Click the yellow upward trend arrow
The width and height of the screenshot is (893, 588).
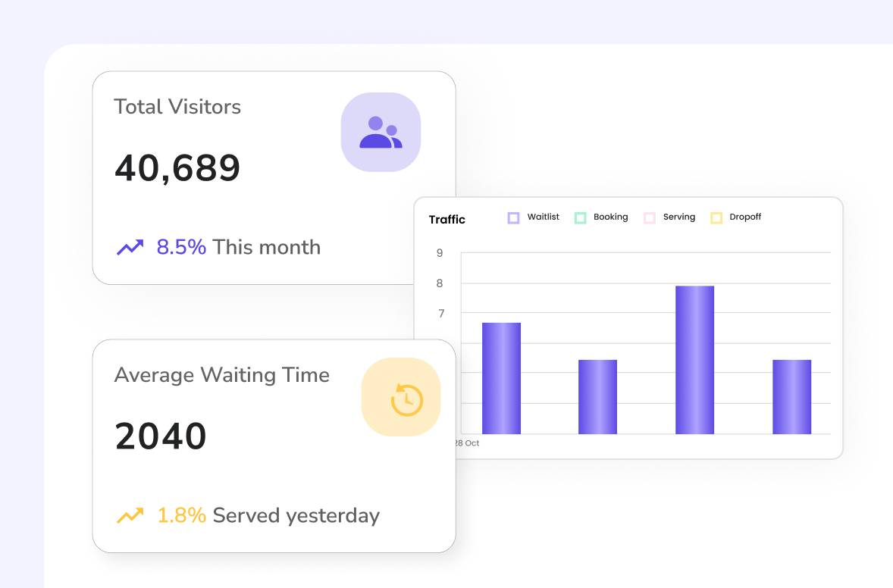[130, 516]
